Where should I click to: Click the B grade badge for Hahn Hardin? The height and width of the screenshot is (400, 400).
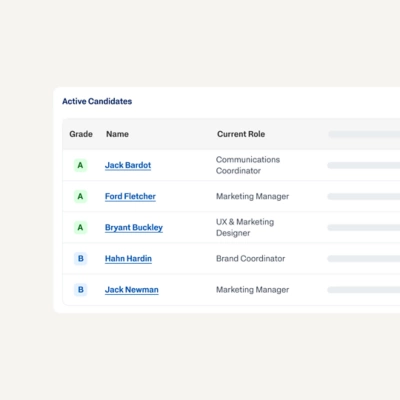[x=80, y=259]
